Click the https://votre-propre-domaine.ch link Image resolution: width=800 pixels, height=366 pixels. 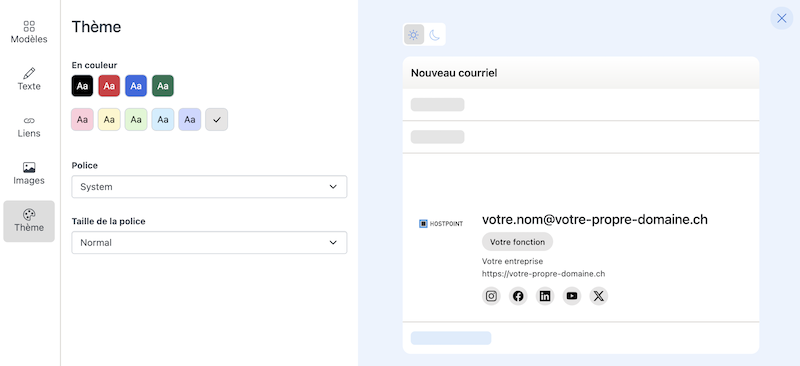543,274
